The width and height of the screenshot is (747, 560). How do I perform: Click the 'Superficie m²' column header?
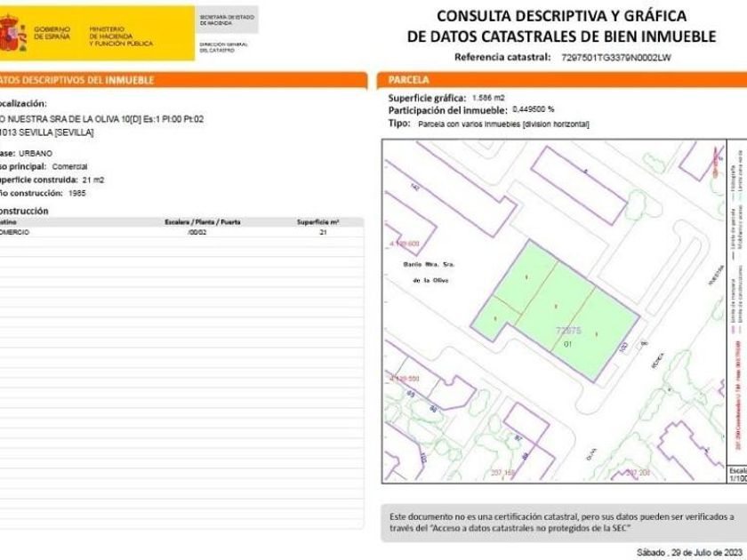(x=317, y=222)
